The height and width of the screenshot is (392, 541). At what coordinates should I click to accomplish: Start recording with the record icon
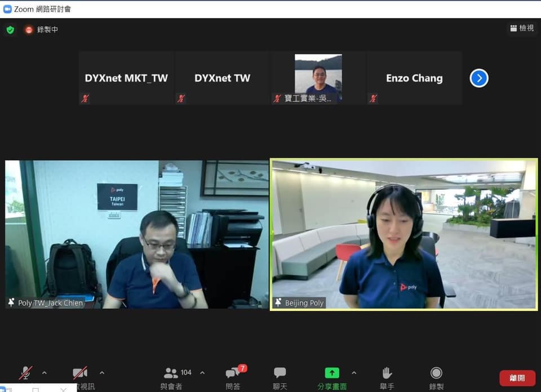[436, 373]
